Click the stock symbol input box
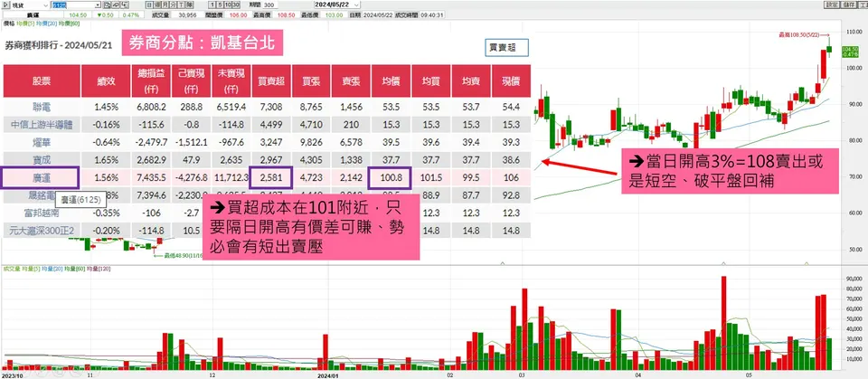The image size is (868, 379). (72, 5)
